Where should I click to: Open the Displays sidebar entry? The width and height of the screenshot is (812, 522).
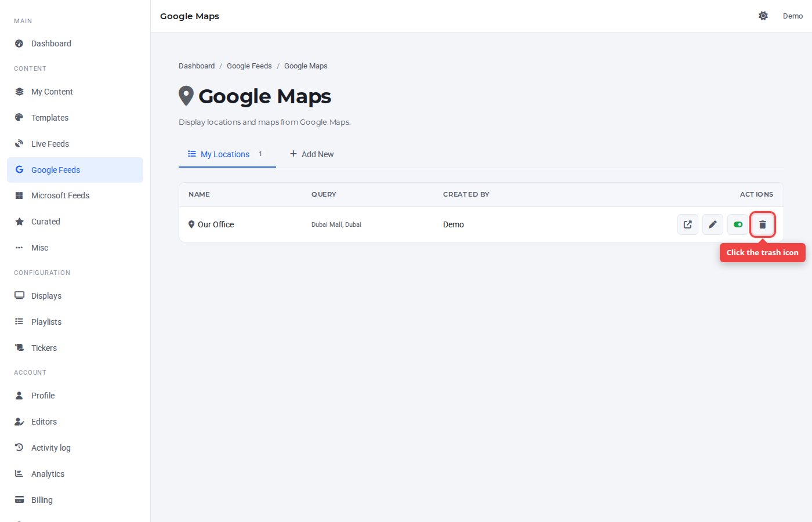click(x=75, y=296)
